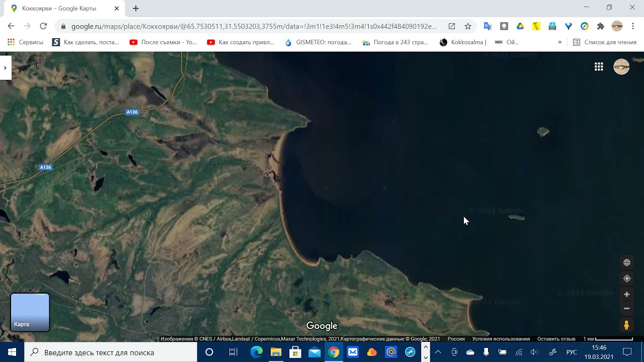Expand the hidden bookmarks chevron
Screen dimensions: 644x362
click(559, 42)
